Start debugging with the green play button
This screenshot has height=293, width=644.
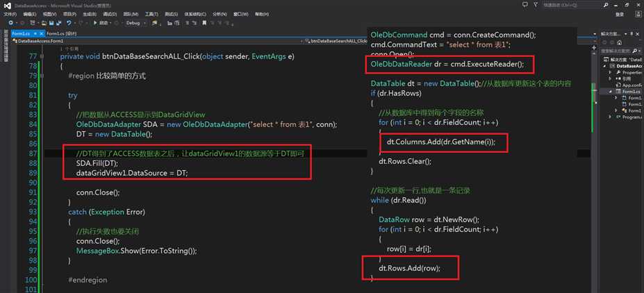(x=95, y=23)
